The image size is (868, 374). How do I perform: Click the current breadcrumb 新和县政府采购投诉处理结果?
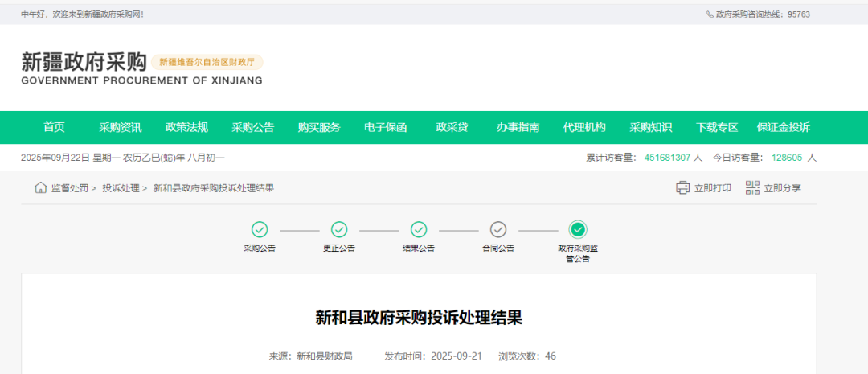pyautogui.click(x=214, y=188)
